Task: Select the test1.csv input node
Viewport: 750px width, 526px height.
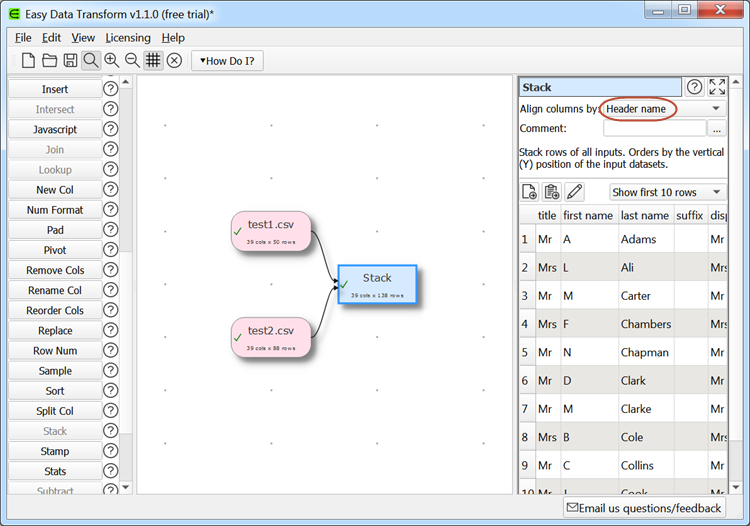Action: click(x=271, y=231)
